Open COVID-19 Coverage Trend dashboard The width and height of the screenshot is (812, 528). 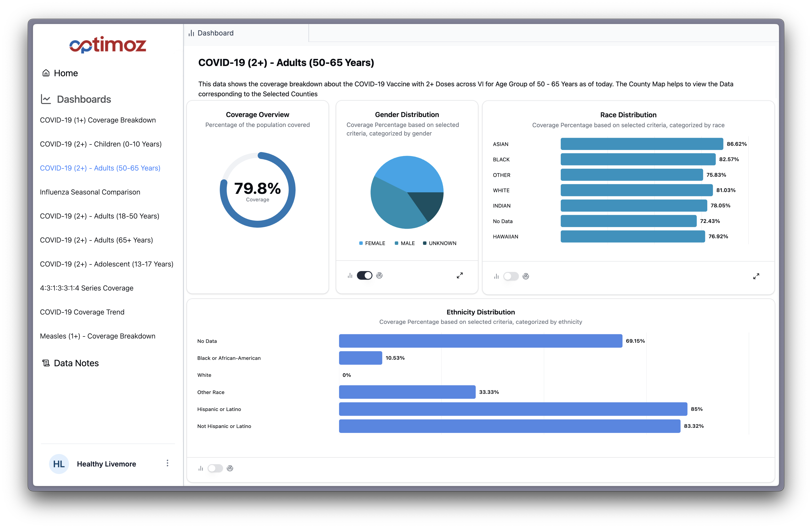pyautogui.click(x=82, y=312)
